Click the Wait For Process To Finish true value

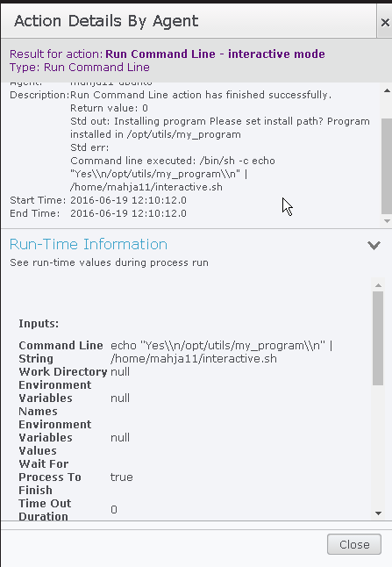pyautogui.click(x=121, y=477)
